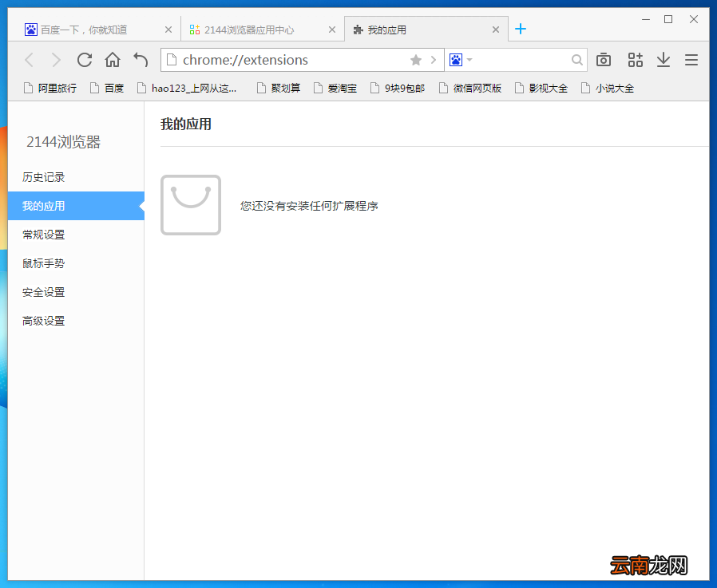Close the 2144浏览器应用中心 tab
717x588 pixels.
[x=332, y=30]
